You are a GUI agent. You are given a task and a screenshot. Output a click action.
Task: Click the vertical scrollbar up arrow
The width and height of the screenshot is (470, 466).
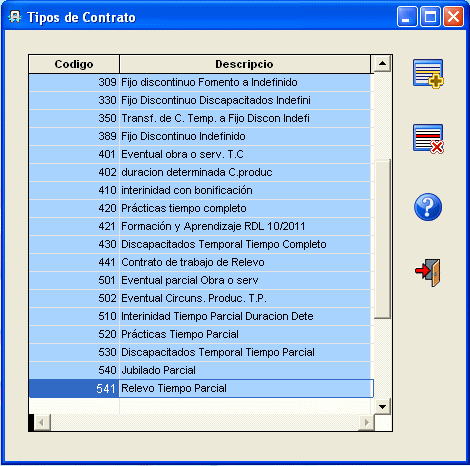382,63
